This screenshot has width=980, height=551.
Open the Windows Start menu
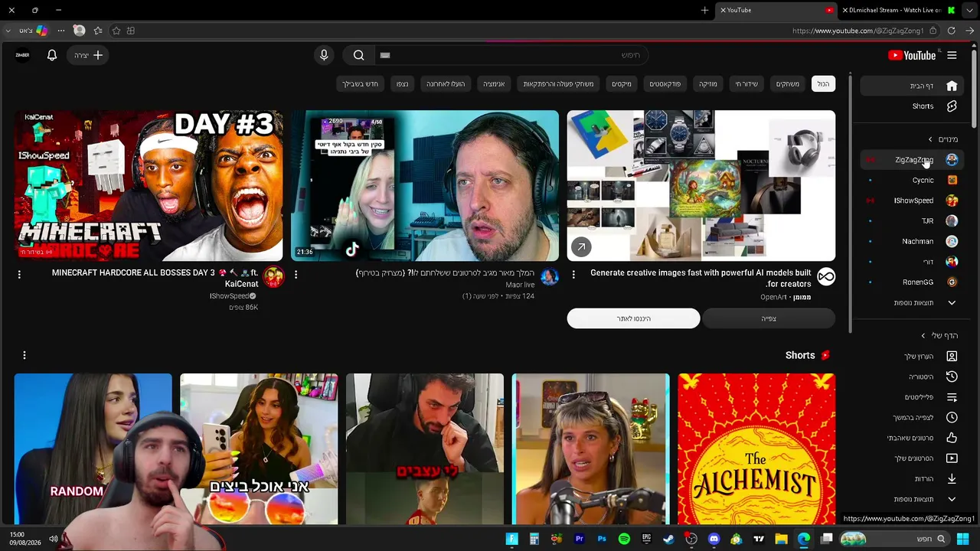(963, 539)
